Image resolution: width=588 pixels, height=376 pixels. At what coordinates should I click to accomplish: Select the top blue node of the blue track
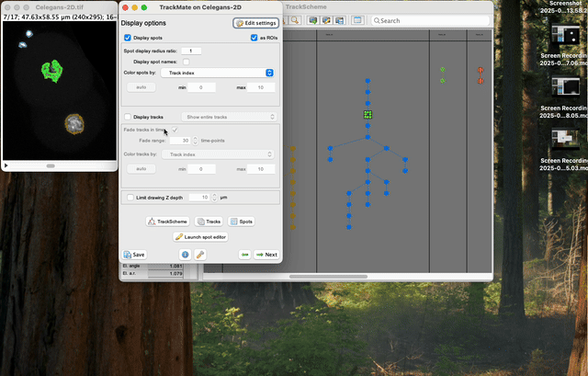coord(367,81)
